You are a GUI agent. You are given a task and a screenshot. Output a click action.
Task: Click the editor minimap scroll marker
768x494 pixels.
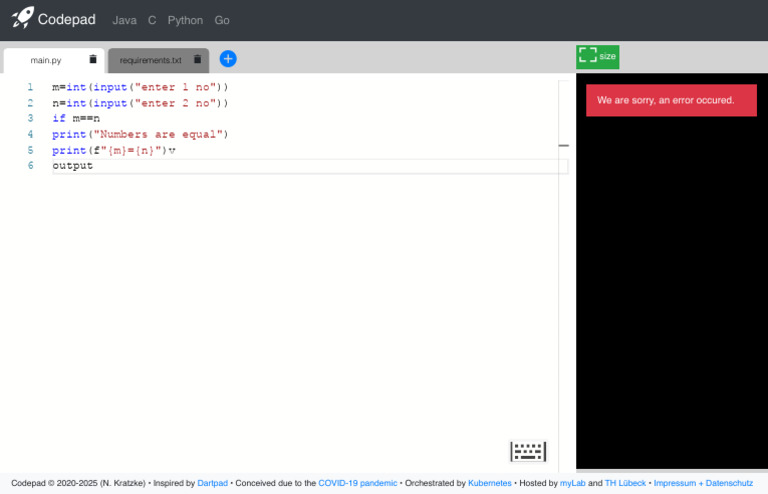tap(564, 145)
